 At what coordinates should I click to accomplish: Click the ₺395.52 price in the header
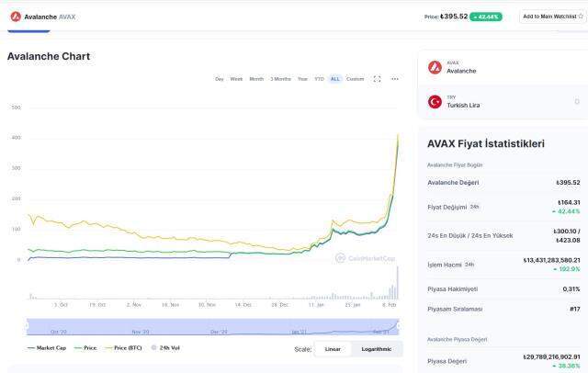pos(454,17)
